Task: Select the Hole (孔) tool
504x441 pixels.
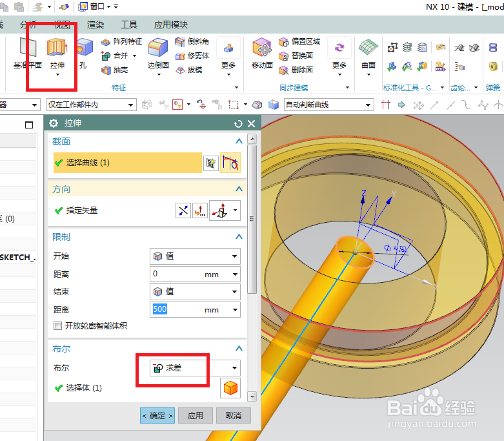Action: click(85, 48)
